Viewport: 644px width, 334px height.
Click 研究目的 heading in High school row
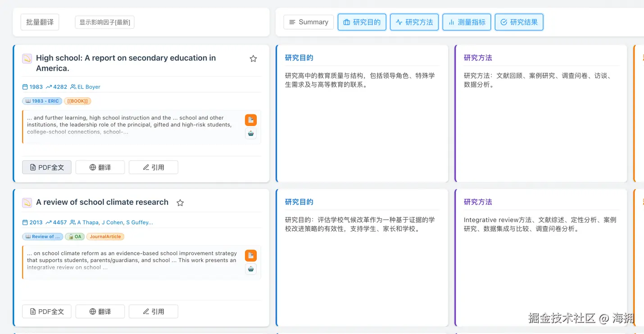(x=299, y=58)
